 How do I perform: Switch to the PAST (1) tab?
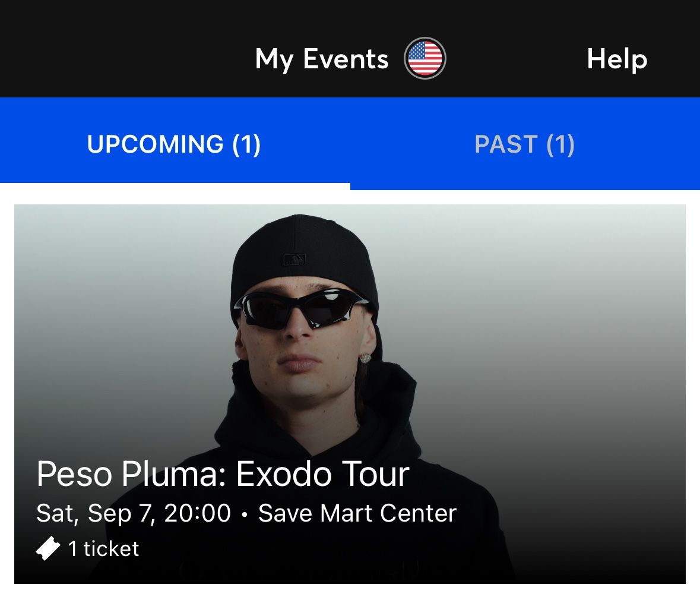coord(524,144)
